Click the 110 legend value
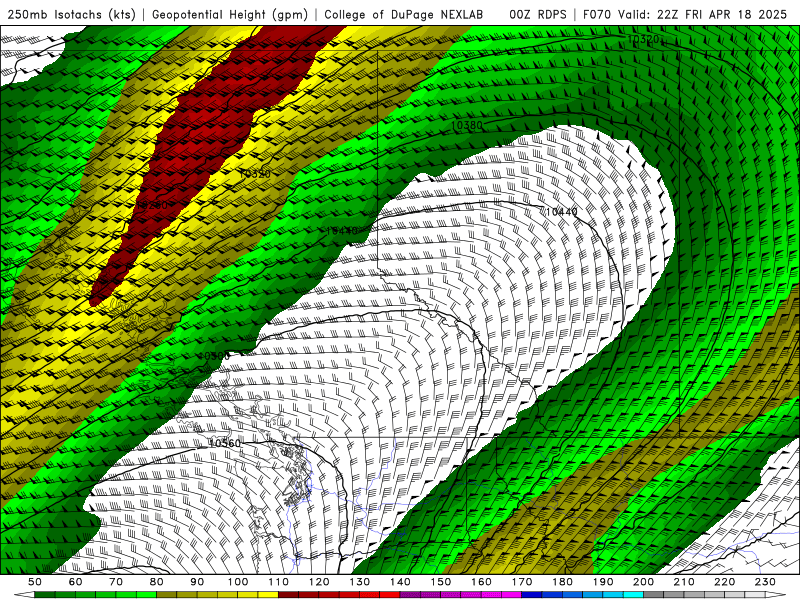Screen dimensions: 800x600 pos(279,582)
